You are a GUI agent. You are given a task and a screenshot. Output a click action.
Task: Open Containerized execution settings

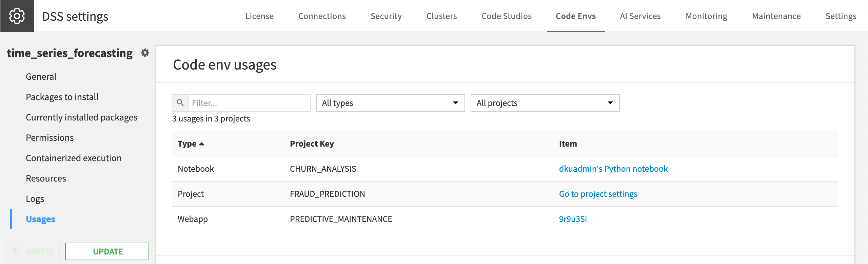(74, 158)
